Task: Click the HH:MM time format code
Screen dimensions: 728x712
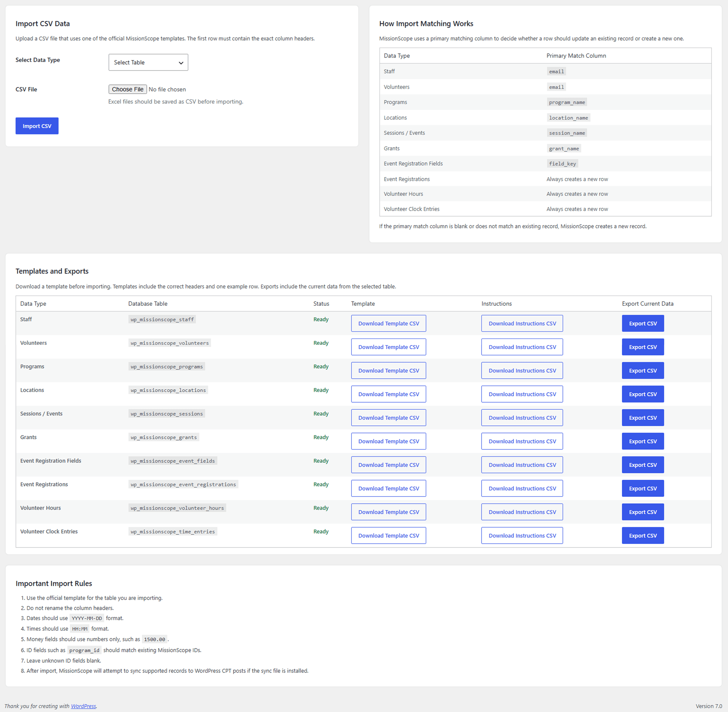Action: point(80,629)
